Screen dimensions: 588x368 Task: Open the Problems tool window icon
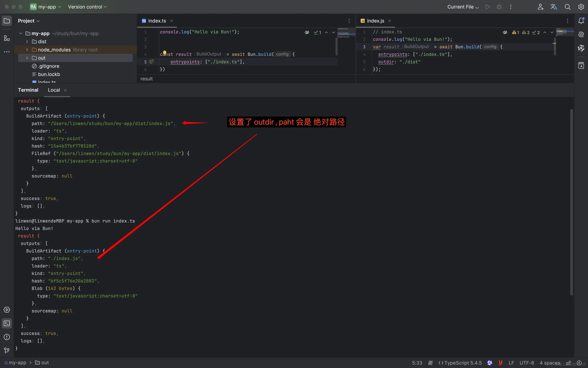(x=7, y=337)
